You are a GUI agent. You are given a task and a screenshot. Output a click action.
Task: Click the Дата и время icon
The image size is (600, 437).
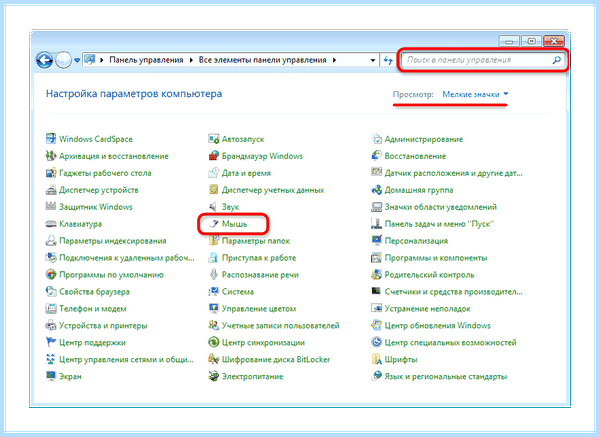[213, 173]
